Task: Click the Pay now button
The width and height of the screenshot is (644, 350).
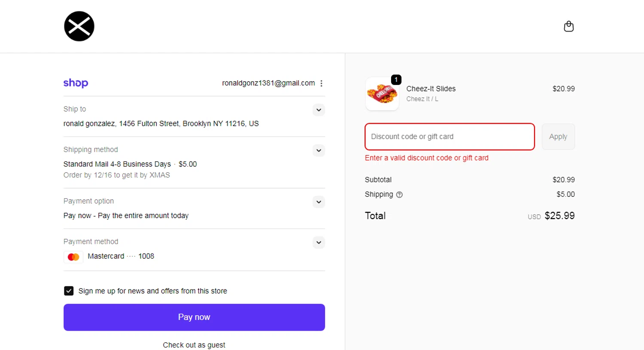Action: pyautogui.click(x=194, y=317)
